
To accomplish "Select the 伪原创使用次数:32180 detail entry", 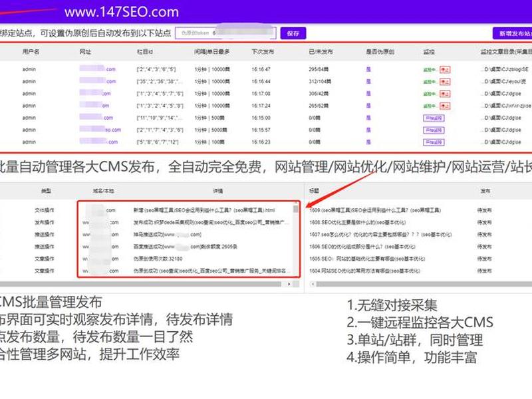I will coord(158,259).
